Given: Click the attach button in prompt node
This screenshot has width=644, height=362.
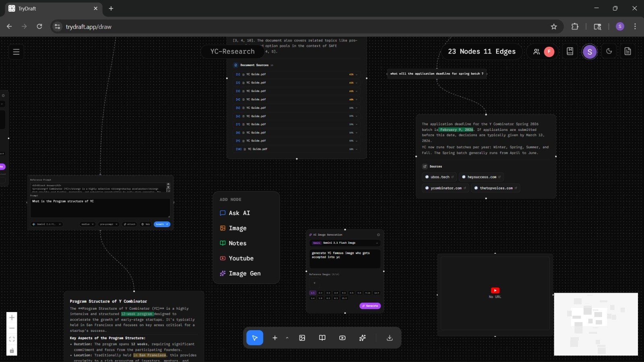Looking at the screenshot, I should (130, 224).
